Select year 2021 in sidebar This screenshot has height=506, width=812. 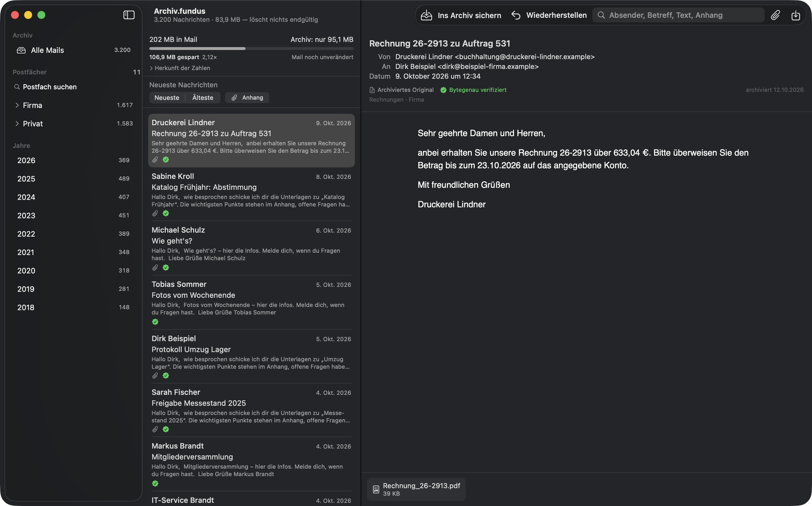pyautogui.click(x=73, y=252)
